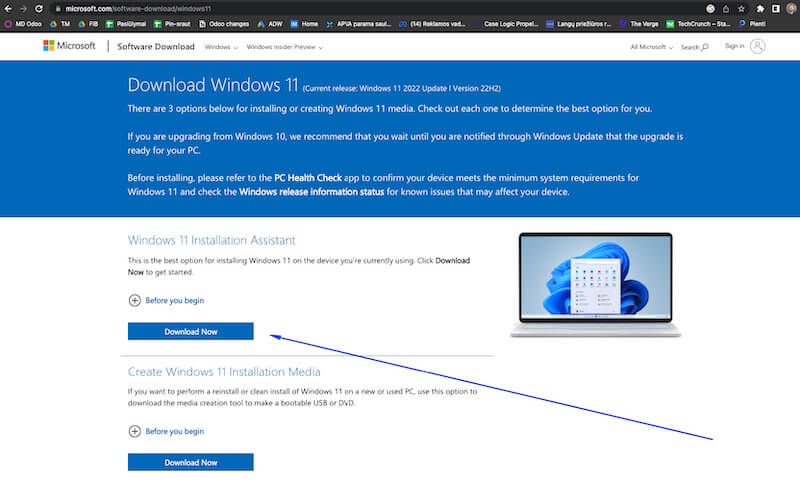Open the TM Google Drive bookmark
Screen dimensions: 800x483
tap(60, 24)
